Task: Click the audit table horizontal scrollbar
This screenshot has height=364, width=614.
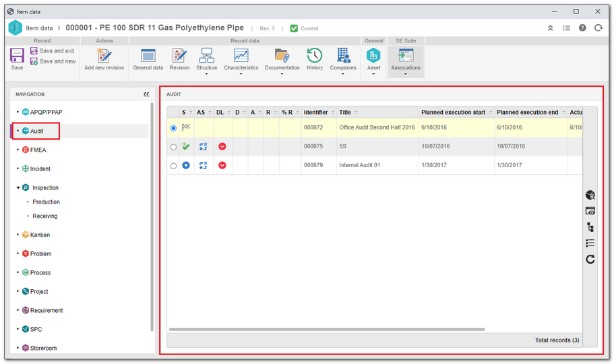Action: point(327,330)
